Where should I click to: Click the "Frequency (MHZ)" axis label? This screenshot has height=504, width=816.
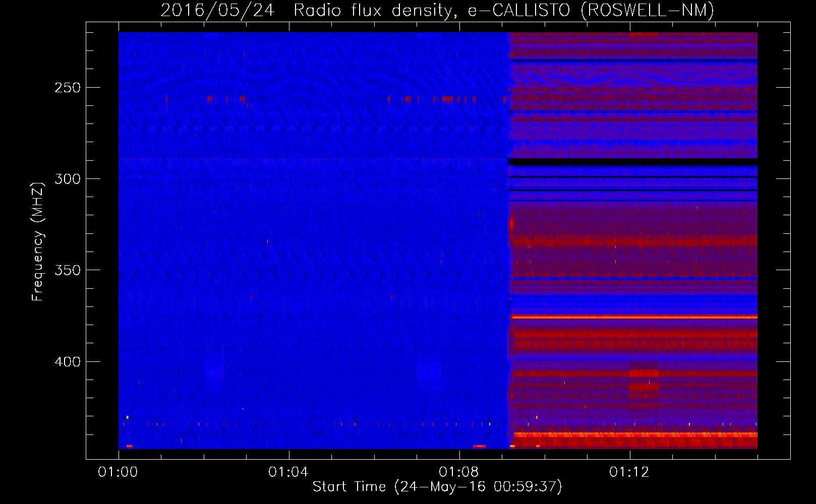[x=38, y=242]
